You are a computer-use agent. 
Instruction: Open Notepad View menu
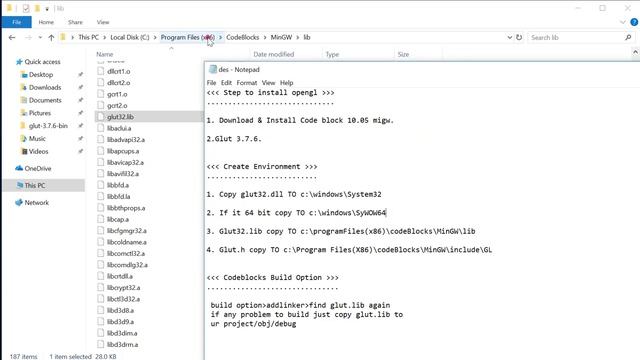click(x=268, y=82)
